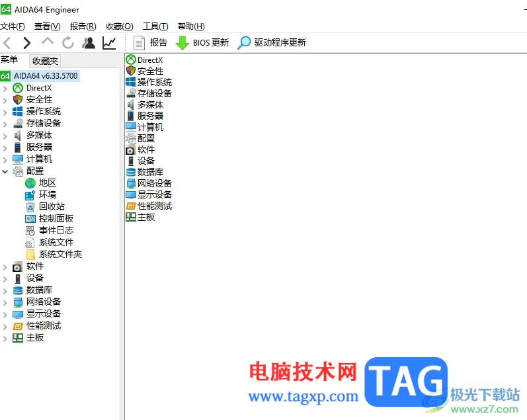
Task: Select 系统文件 icon in the tree
Action: pyautogui.click(x=30, y=243)
